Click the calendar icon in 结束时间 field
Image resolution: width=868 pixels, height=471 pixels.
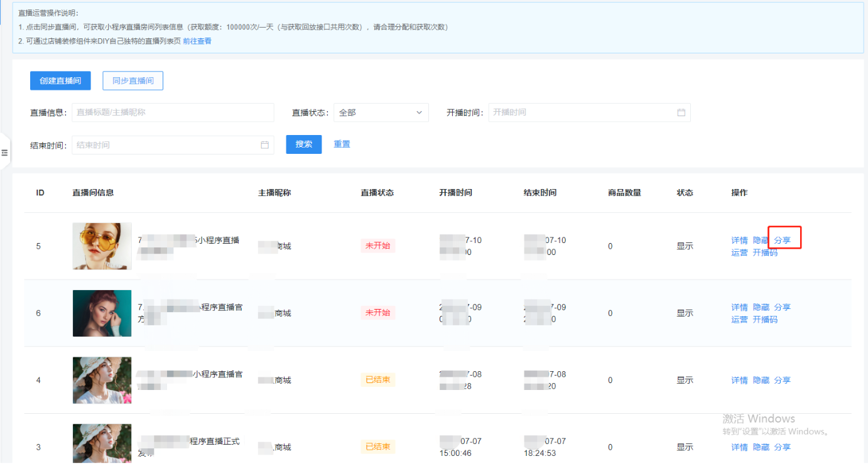coord(264,145)
